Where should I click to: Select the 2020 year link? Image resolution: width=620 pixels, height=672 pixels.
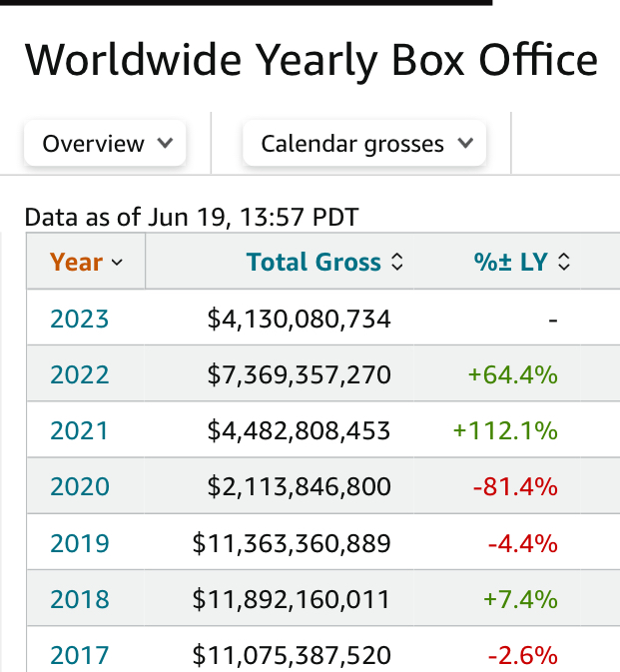pyautogui.click(x=79, y=487)
